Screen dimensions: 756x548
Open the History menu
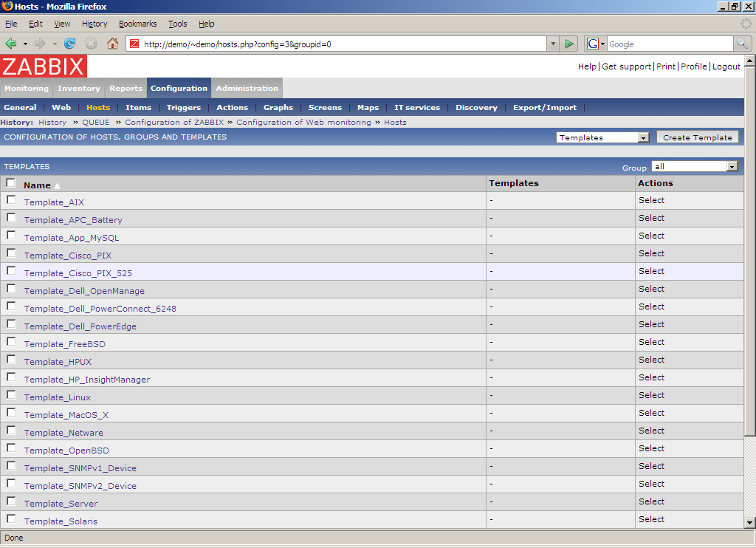click(x=94, y=24)
